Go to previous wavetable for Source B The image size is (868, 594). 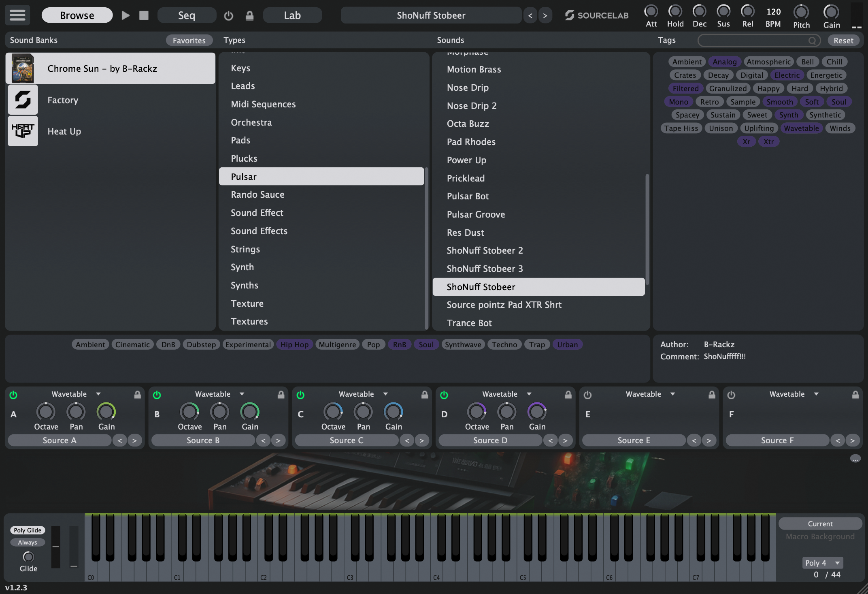pos(263,440)
